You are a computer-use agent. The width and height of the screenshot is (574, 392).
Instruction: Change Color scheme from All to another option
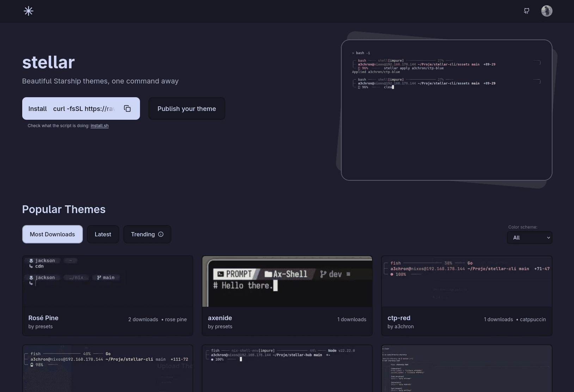tap(529, 237)
